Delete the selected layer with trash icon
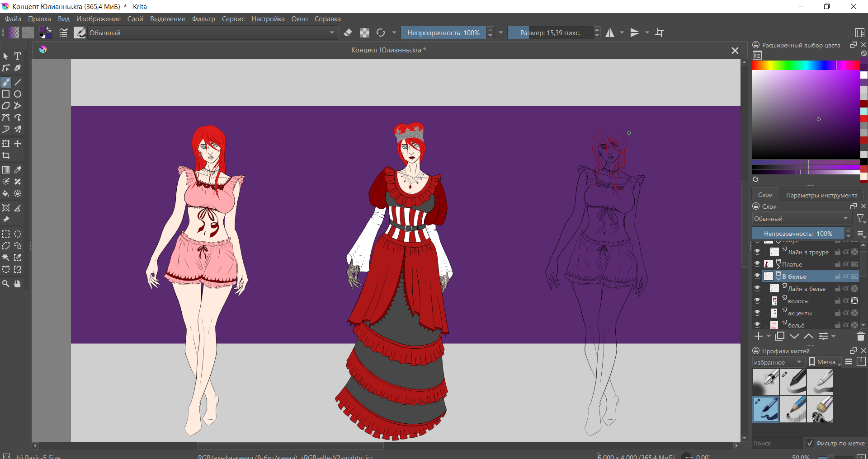The width and height of the screenshot is (868, 459). click(x=860, y=336)
